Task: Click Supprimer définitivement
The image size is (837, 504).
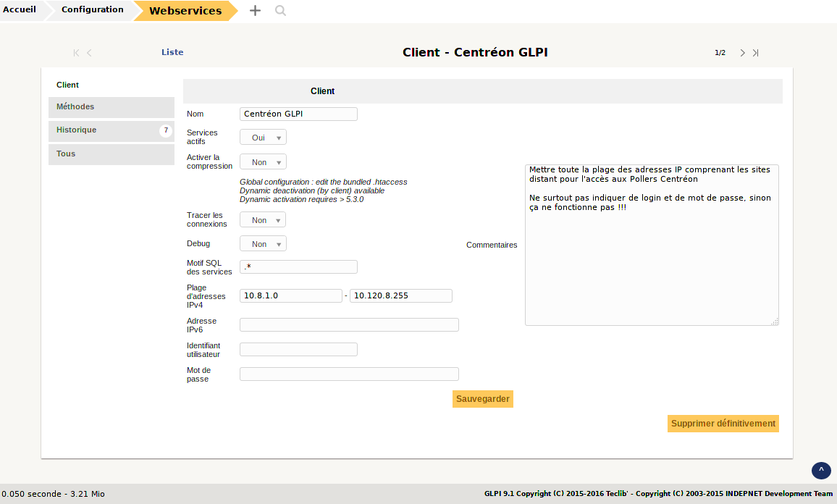Action: click(x=723, y=424)
